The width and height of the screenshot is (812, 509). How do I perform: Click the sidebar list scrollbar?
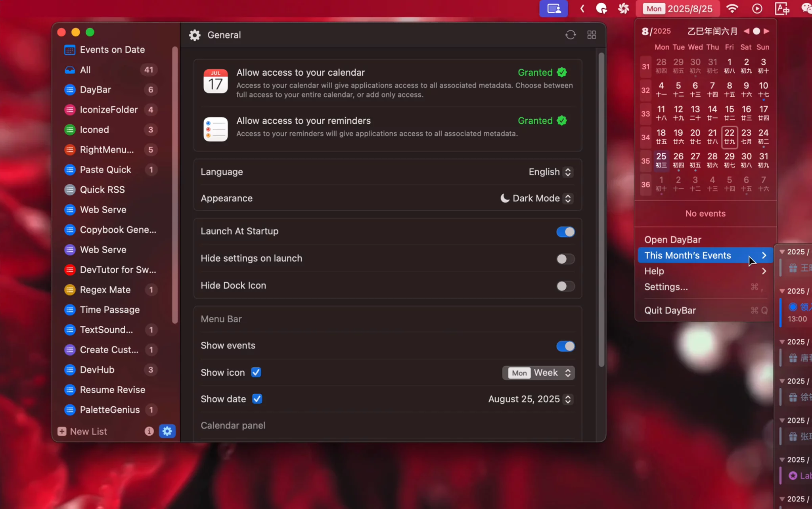pos(175,186)
